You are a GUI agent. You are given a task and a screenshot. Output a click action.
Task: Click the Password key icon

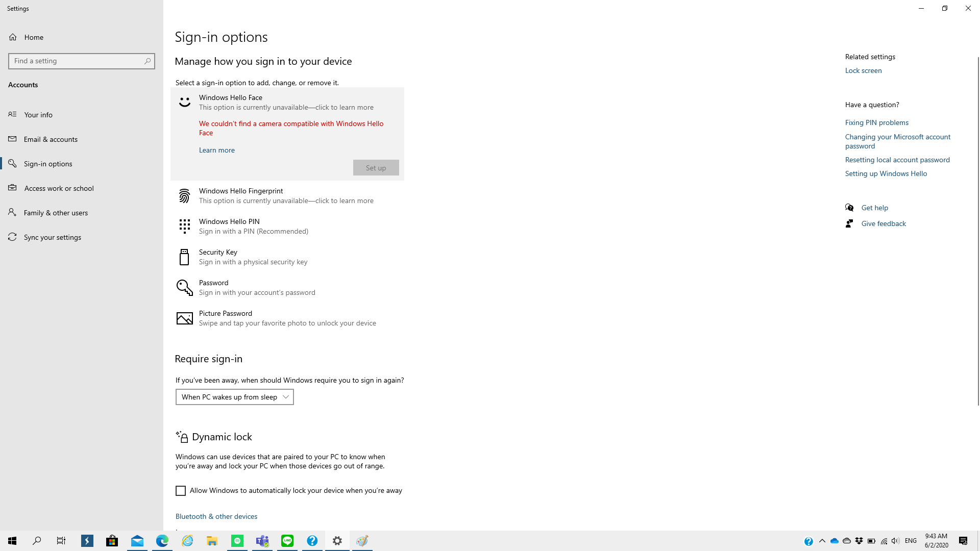coord(184,288)
